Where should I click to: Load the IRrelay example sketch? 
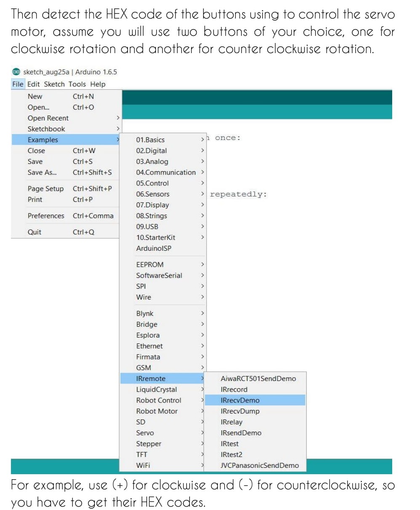255,422
